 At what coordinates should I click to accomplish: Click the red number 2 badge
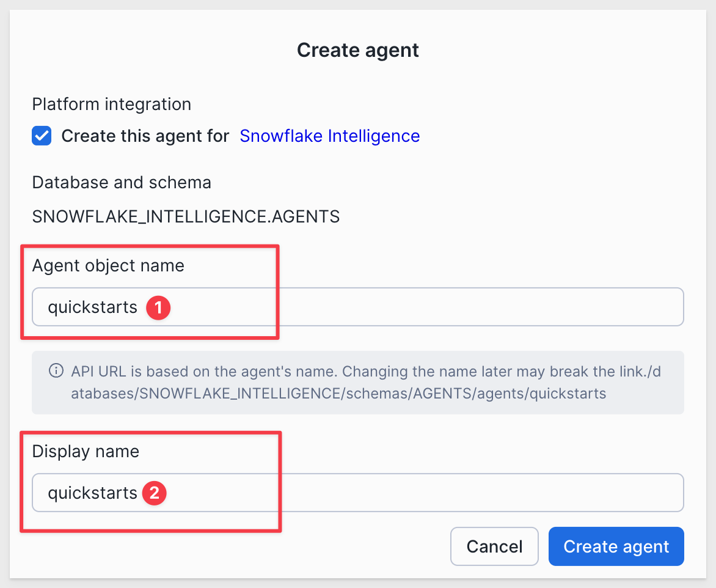tap(154, 493)
